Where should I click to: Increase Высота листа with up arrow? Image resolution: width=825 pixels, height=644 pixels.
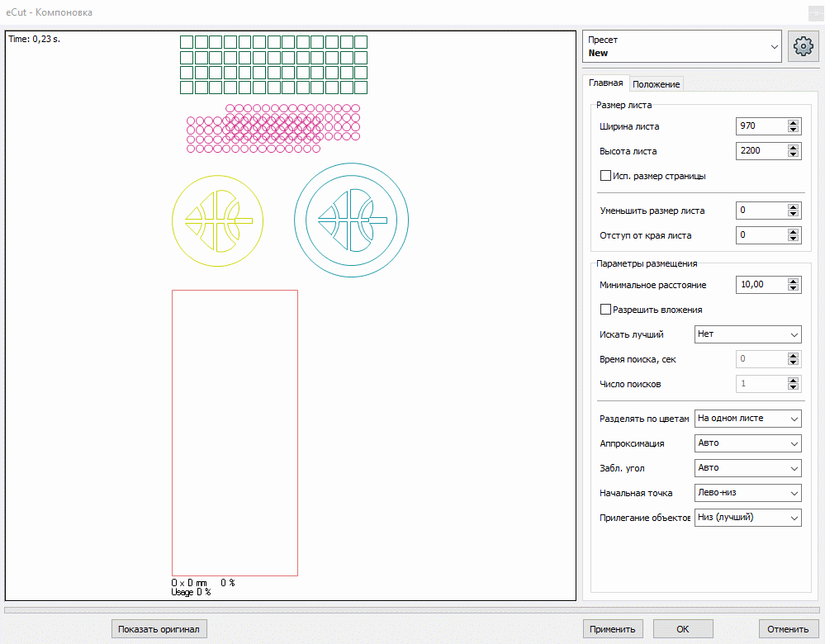794,147
